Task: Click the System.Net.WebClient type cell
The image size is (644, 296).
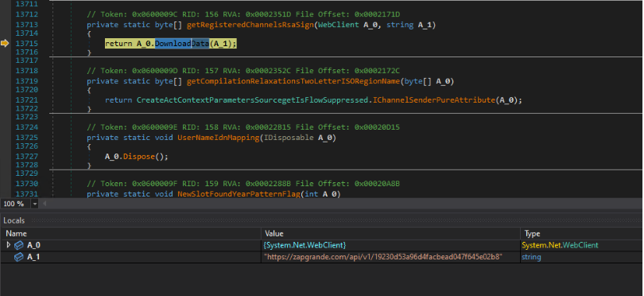Action: [560, 245]
